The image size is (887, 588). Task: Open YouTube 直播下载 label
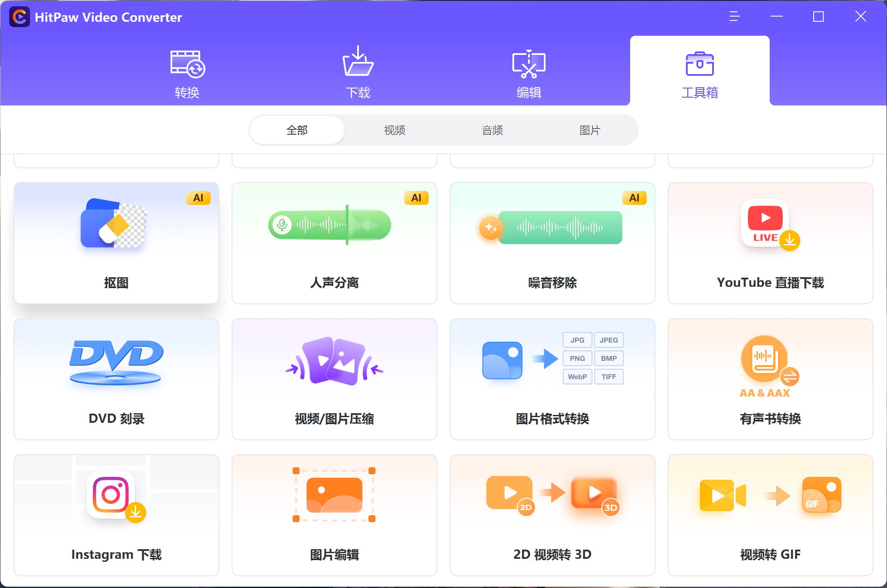[770, 283]
